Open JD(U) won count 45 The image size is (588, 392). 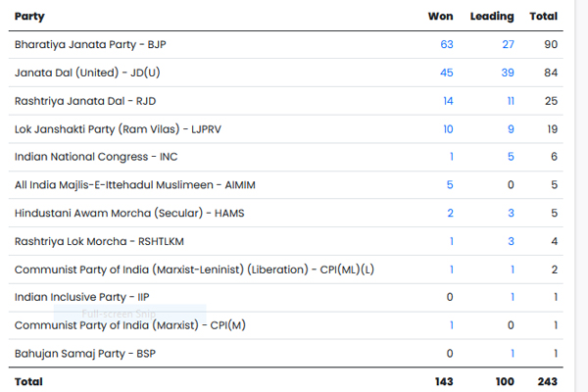pos(447,73)
